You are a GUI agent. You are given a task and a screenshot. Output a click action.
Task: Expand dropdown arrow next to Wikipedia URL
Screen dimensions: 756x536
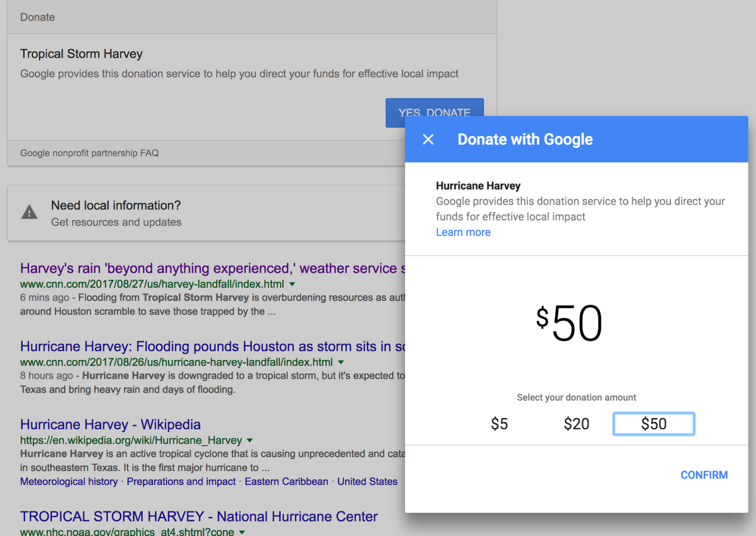tap(250, 440)
